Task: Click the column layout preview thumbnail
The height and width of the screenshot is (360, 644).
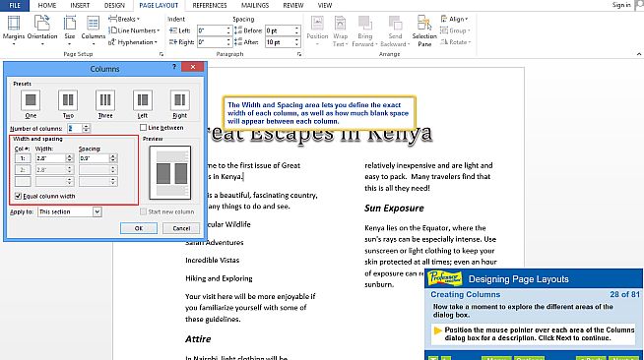Action: click(x=170, y=172)
